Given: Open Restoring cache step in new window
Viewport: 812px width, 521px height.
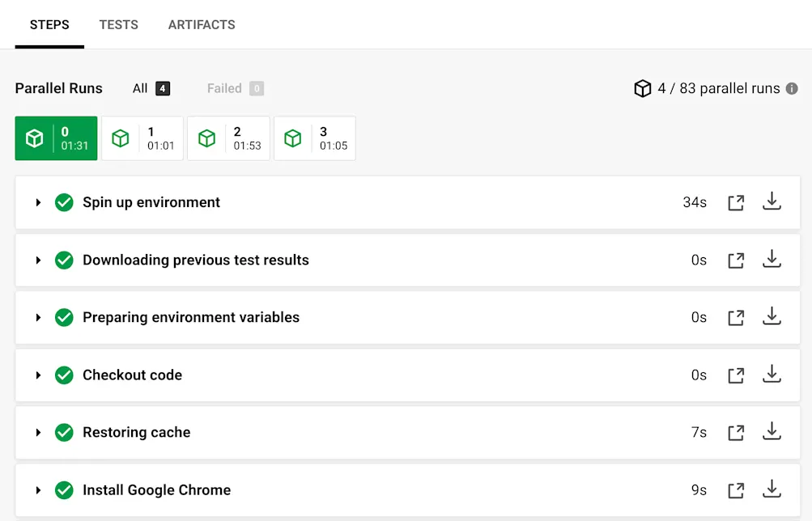Looking at the screenshot, I should (735, 432).
